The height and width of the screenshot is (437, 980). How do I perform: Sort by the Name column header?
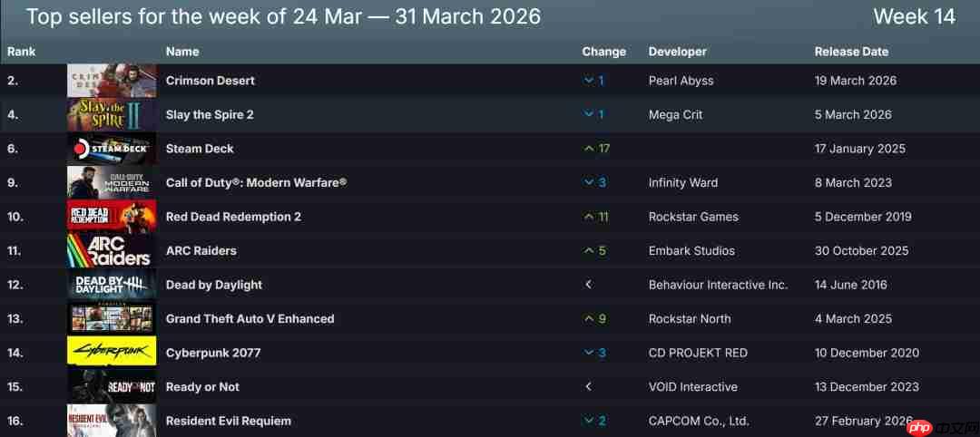pos(182,52)
